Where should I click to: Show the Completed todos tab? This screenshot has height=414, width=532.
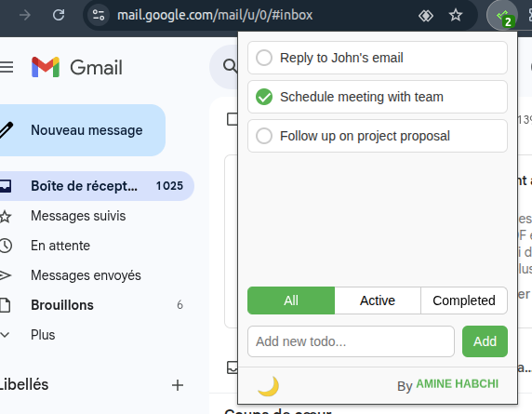pyautogui.click(x=464, y=300)
